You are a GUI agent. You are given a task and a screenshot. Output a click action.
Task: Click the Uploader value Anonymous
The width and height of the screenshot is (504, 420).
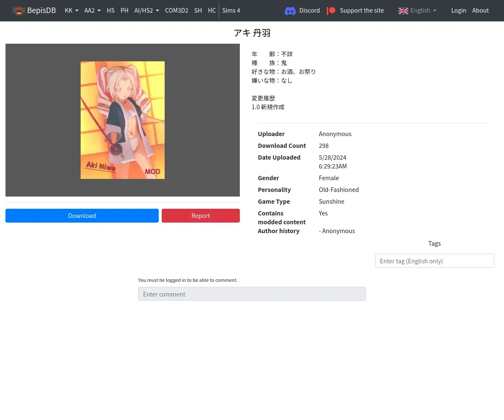(x=335, y=134)
